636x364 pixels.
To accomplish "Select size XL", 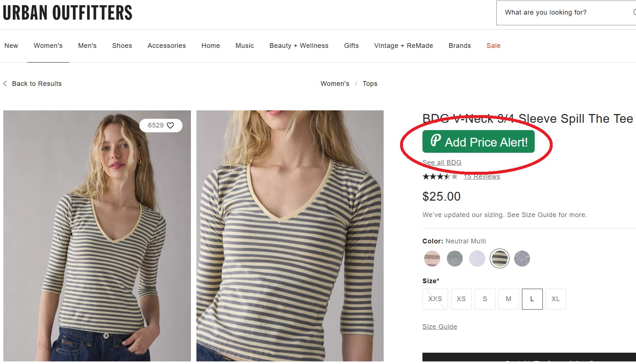I will (556, 299).
